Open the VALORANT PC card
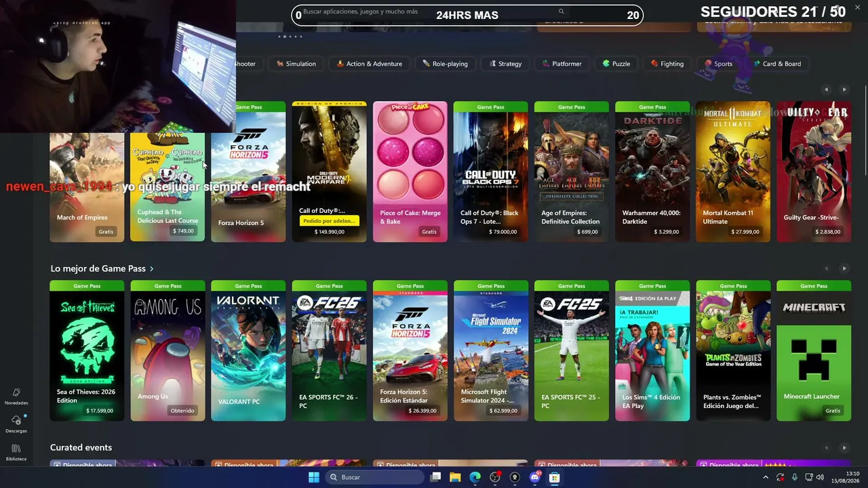Screen dimensions: 868x488 click(248, 350)
